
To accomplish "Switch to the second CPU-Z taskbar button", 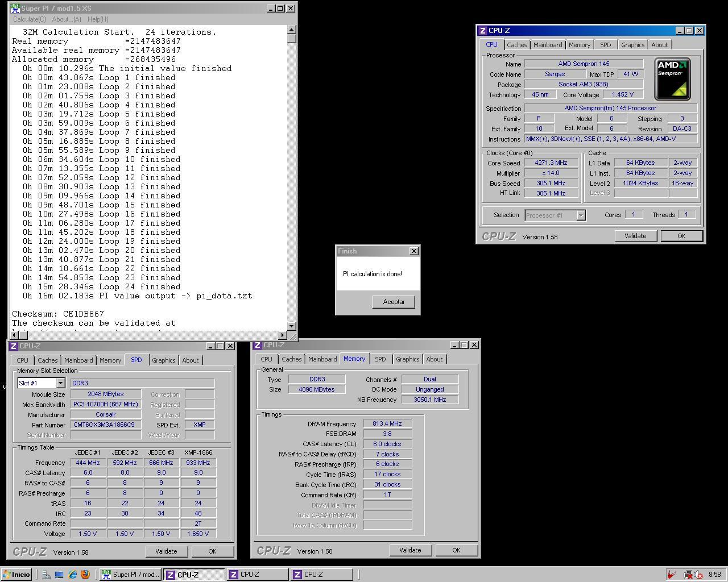I will (258, 575).
